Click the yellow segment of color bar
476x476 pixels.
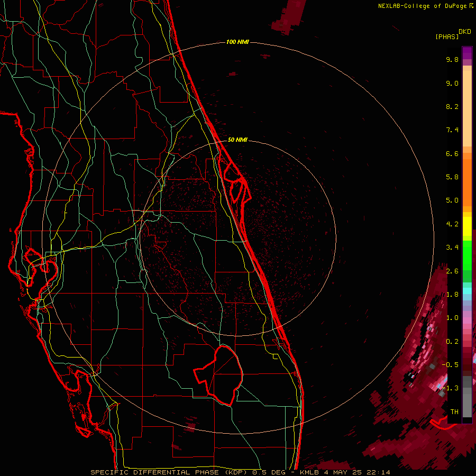coord(467,226)
